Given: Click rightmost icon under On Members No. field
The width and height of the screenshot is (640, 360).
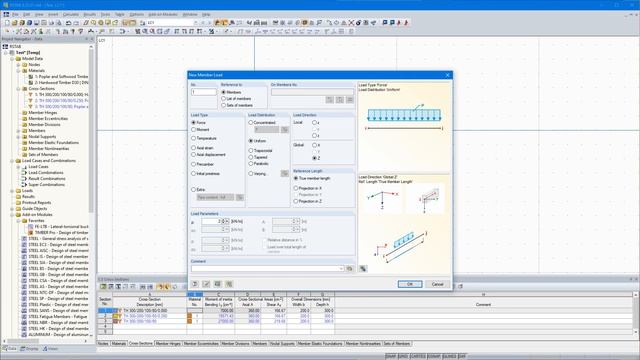Looking at the screenshot, I should point(350,100).
